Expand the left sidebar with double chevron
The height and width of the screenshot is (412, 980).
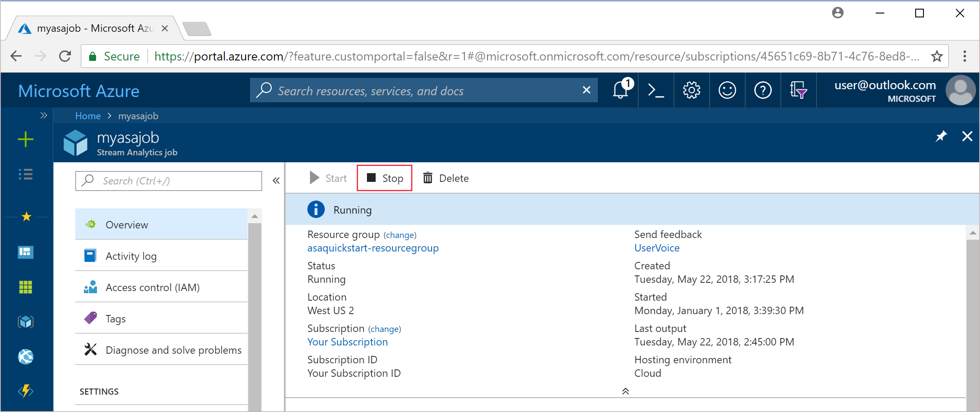coord(43,115)
